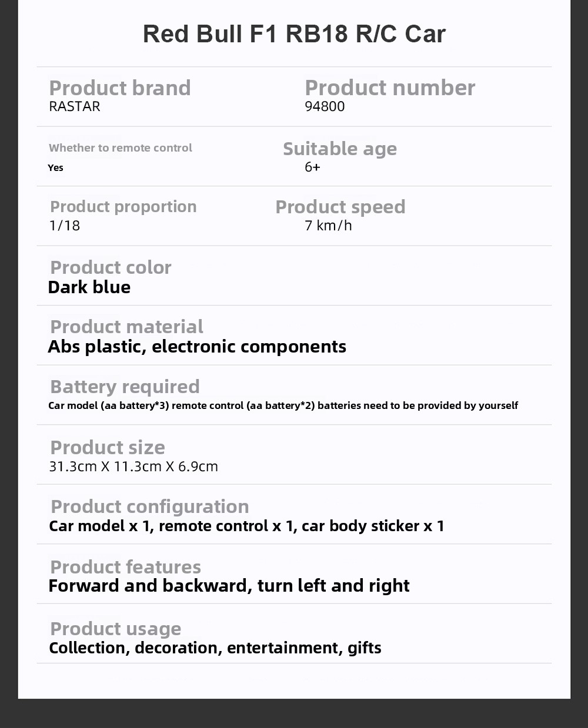
Task: Click product number 94800
Action: [x=325, y=107]
